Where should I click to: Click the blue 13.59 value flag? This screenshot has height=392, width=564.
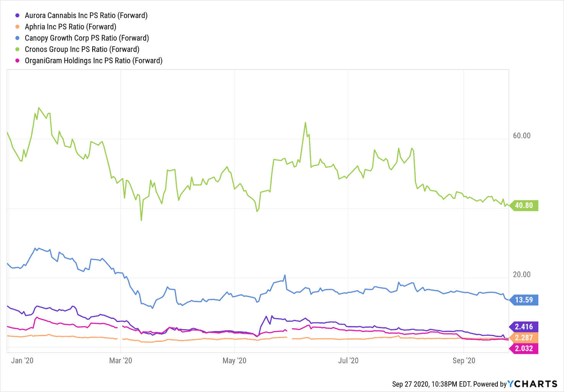click(524, 300)
